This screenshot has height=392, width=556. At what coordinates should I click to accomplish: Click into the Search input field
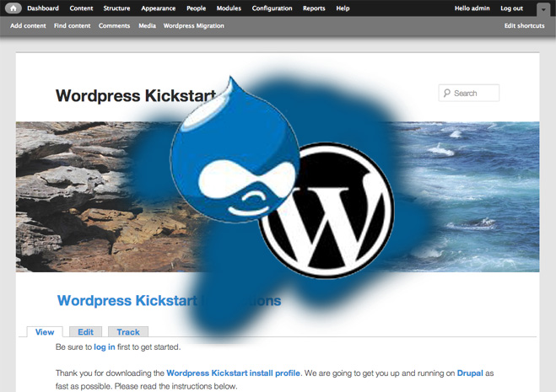[474, 94]
